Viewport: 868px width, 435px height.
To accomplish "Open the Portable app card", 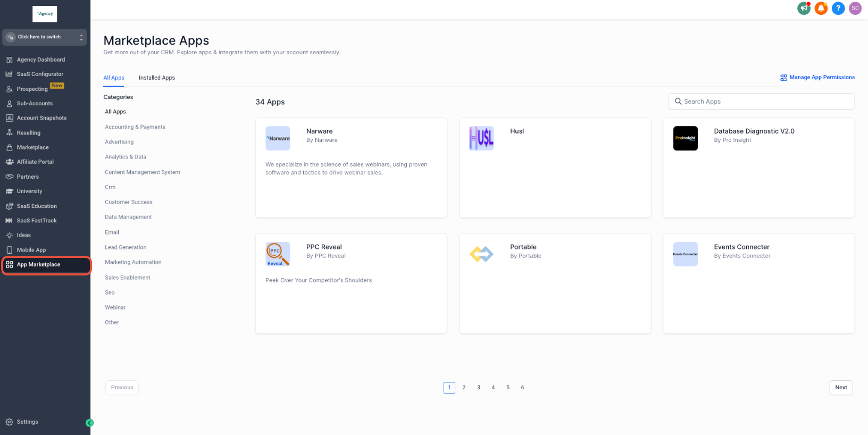I will (555, 283).
